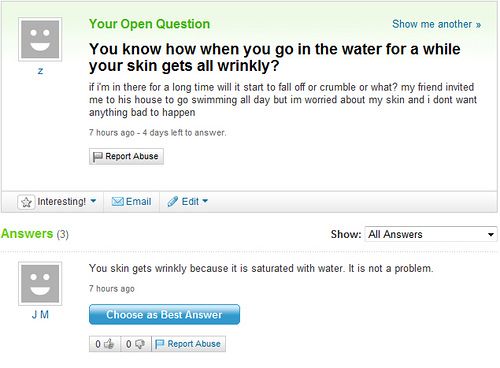Click the Interesting! label in the toolbar

click(62, 201)
